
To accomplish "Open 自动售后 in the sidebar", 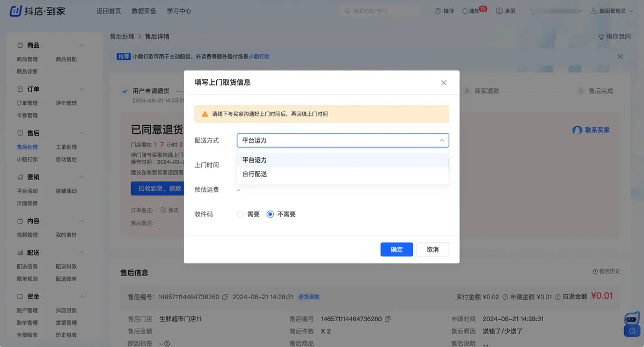I will (66, 159).
